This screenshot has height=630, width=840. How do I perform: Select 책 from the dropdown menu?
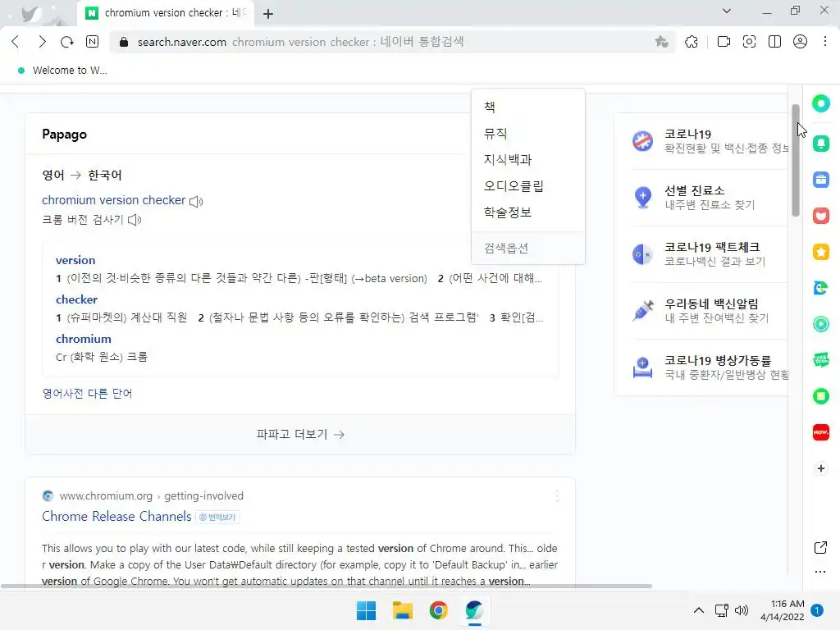(527, 107)
